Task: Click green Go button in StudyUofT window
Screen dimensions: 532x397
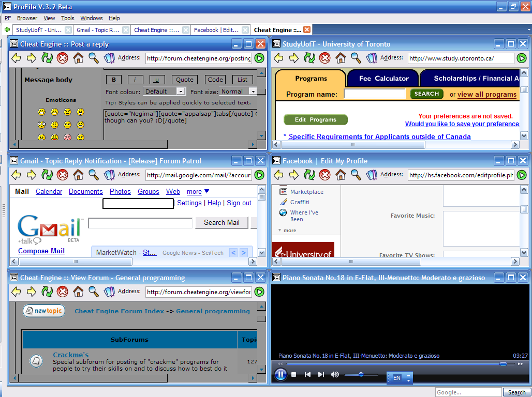Action: pos(522,58)
